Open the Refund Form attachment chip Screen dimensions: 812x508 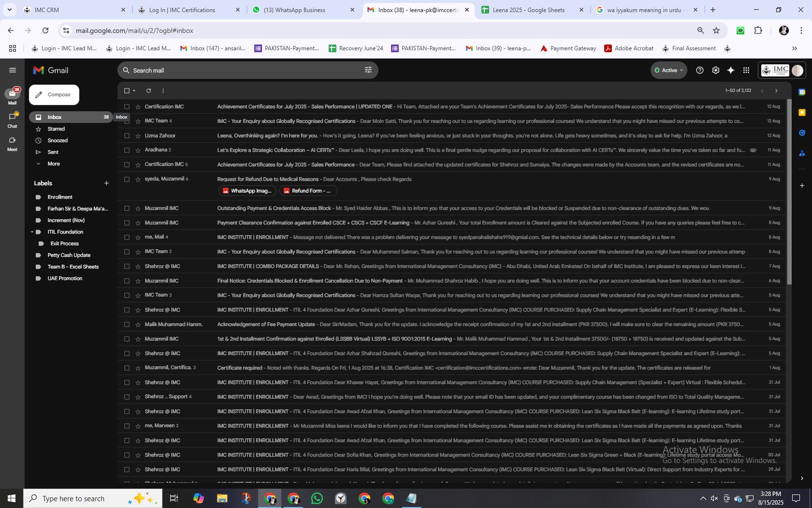(308, 191)
